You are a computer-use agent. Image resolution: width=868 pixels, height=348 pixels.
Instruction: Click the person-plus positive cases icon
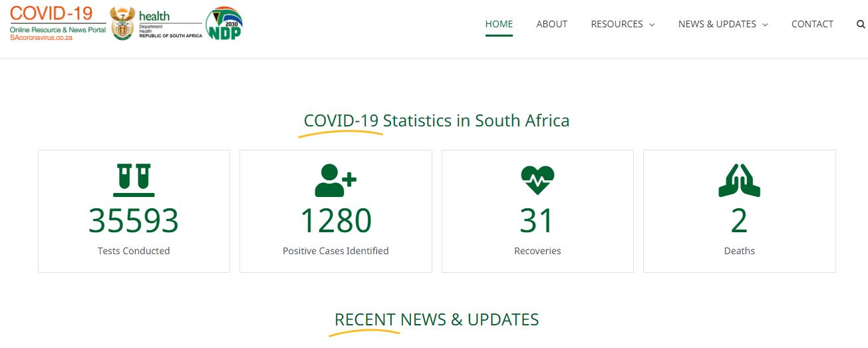pos(335,180)
